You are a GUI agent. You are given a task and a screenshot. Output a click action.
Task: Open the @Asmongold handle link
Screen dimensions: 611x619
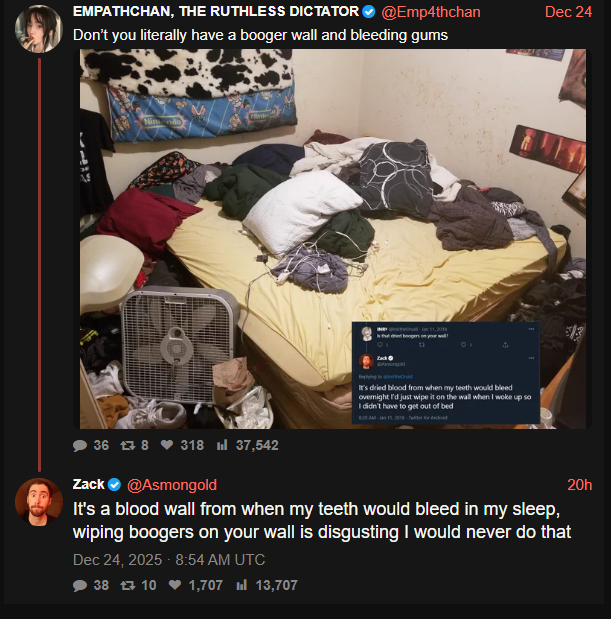(x=172, y=485)
